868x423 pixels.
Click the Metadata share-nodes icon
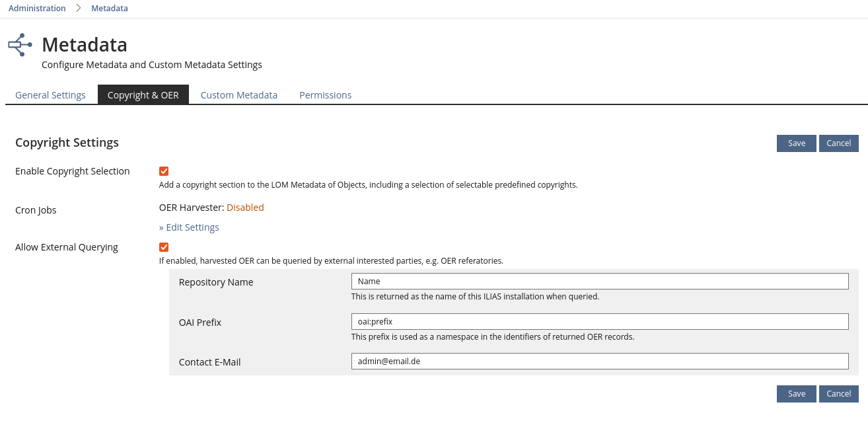coord(20,45)
